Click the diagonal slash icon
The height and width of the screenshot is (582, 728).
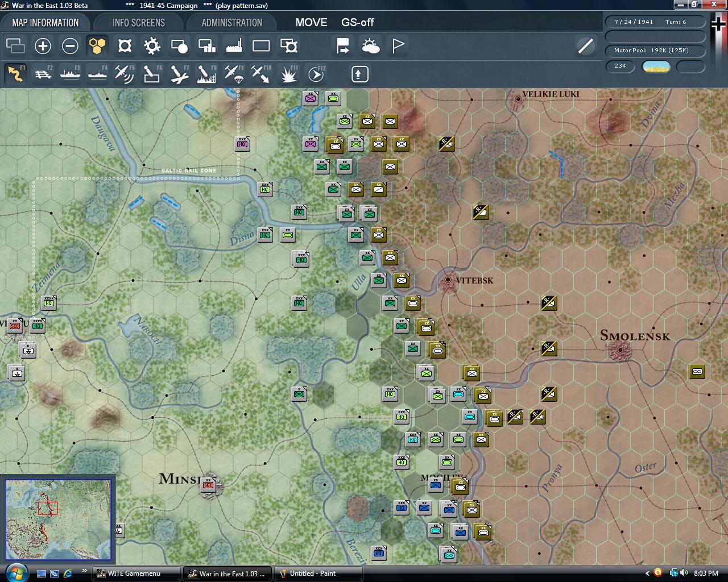pos(585,45)
